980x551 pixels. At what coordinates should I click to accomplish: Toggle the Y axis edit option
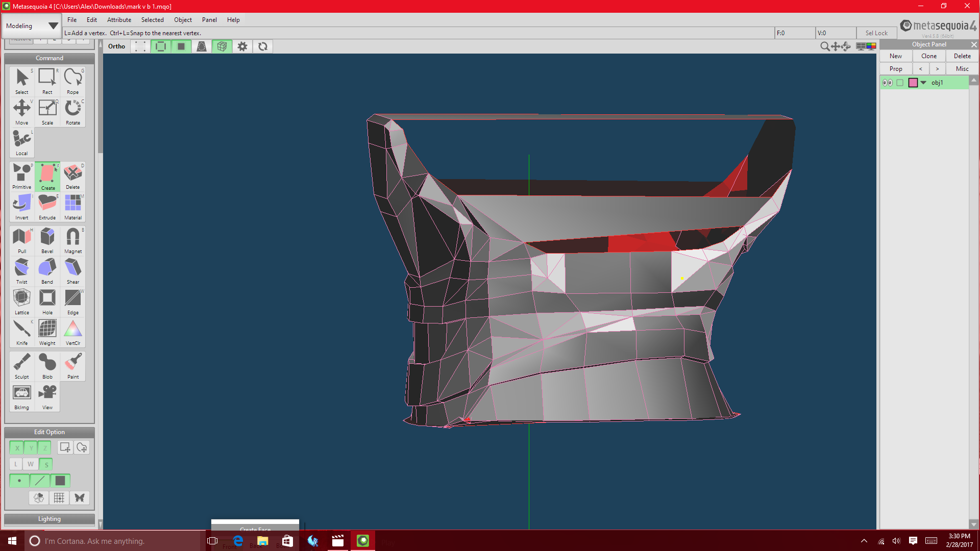pos(31,448)
